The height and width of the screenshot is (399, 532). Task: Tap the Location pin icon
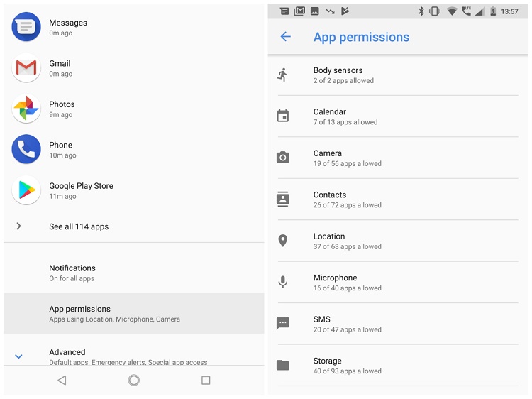point(282,241)
